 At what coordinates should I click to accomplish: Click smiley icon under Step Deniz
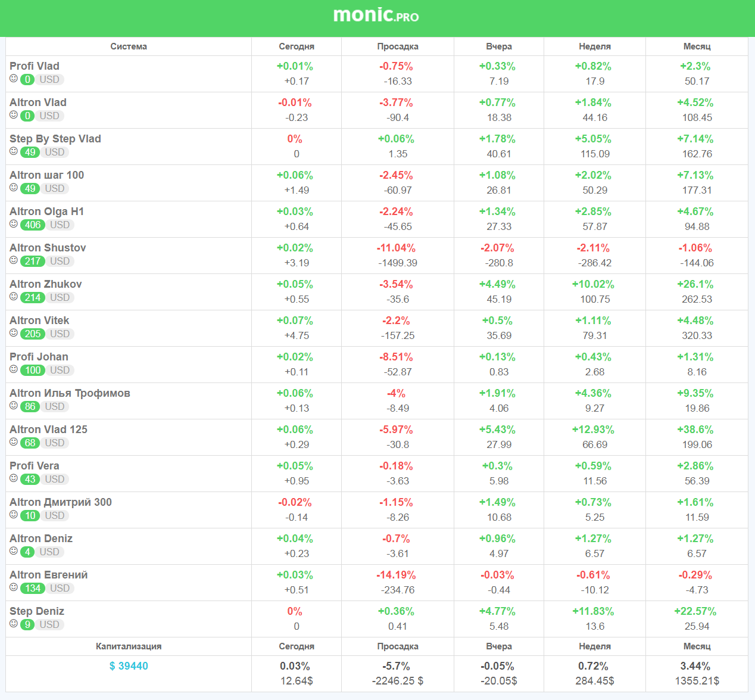pyautogui.click(x=14, y=624)
